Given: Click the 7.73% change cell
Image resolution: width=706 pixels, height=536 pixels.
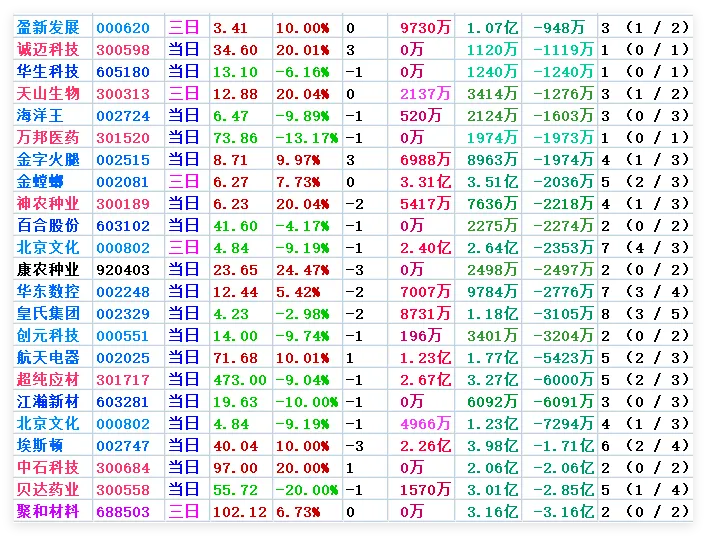Looking at the screenshot, I should click(298, 182).
